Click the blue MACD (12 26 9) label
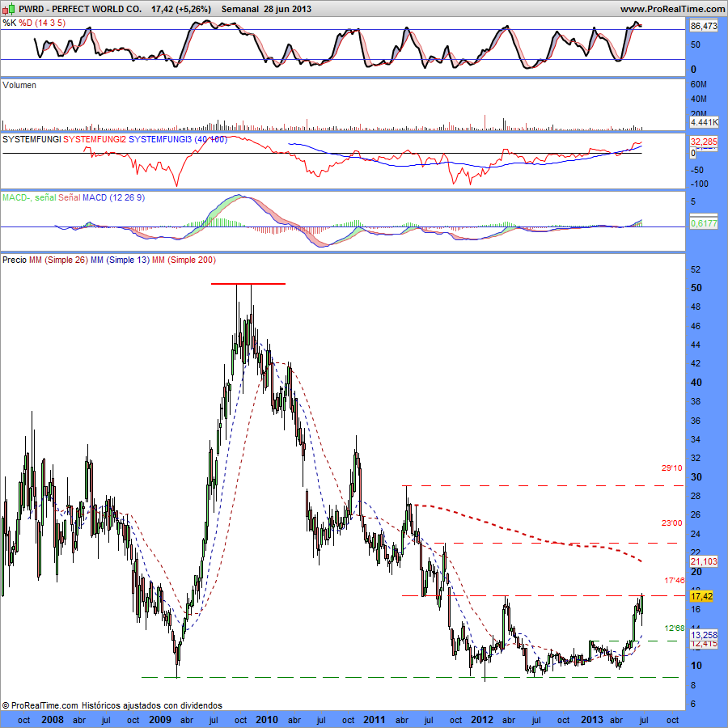The height and width of the screenshot is (728, 728). (x=113, y=197)
